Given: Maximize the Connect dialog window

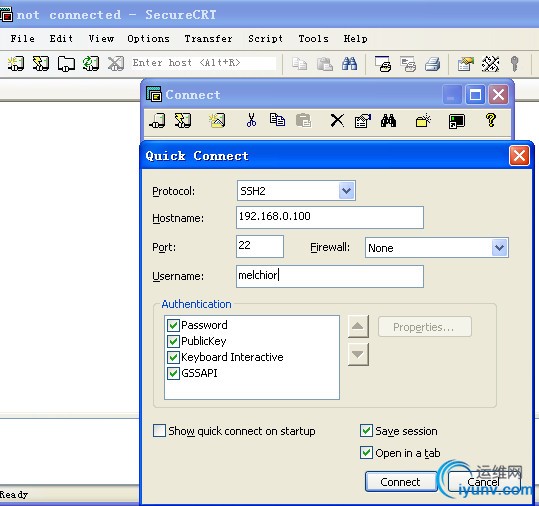Looking at the screenshot, I should [476, 95].
